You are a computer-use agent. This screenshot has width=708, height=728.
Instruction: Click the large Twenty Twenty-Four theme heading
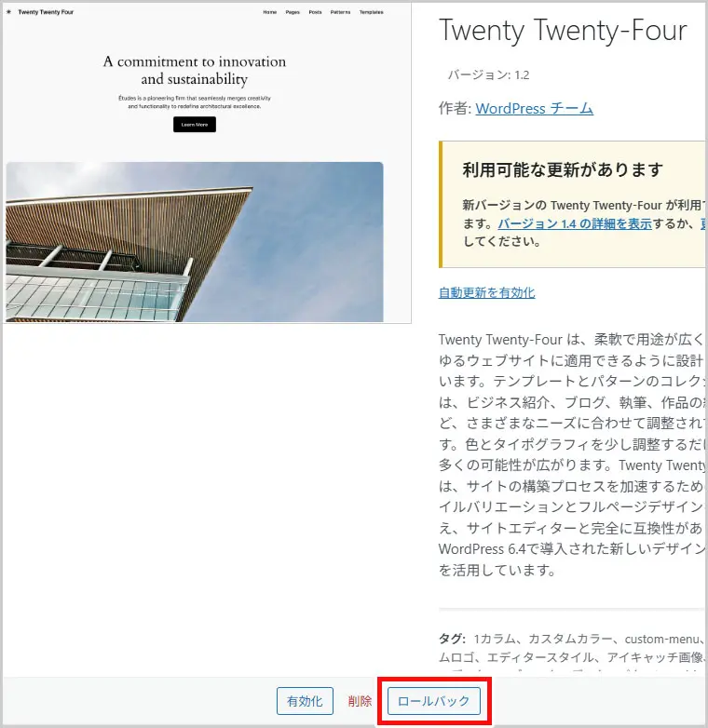[x=563, y=31]
